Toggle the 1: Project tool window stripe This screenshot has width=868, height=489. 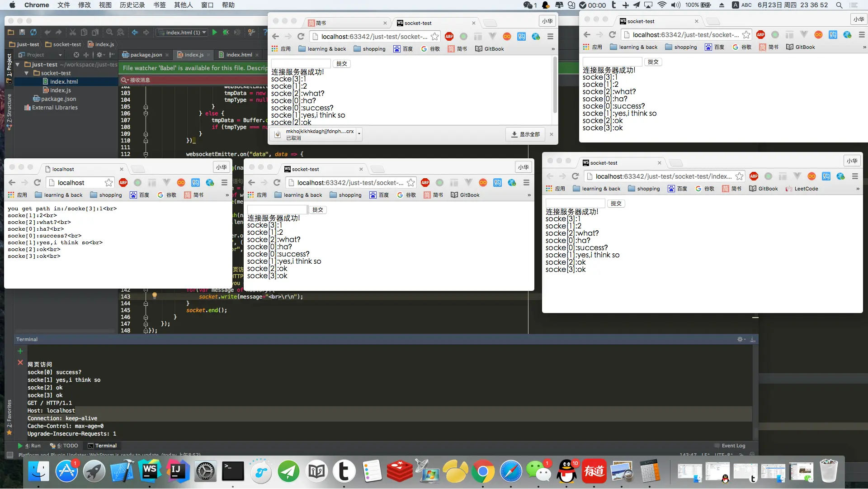(9, 65)
